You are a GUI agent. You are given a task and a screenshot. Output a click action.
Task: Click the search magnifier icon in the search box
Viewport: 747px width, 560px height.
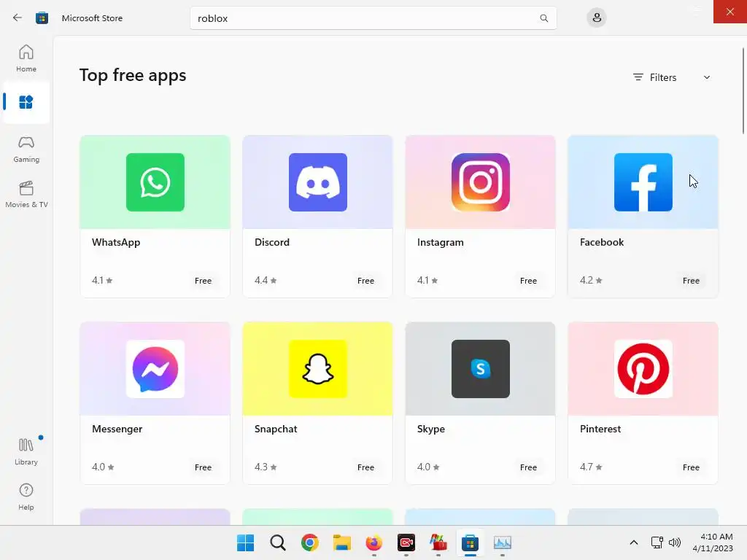pyautogui.click(x=543, y=18)
